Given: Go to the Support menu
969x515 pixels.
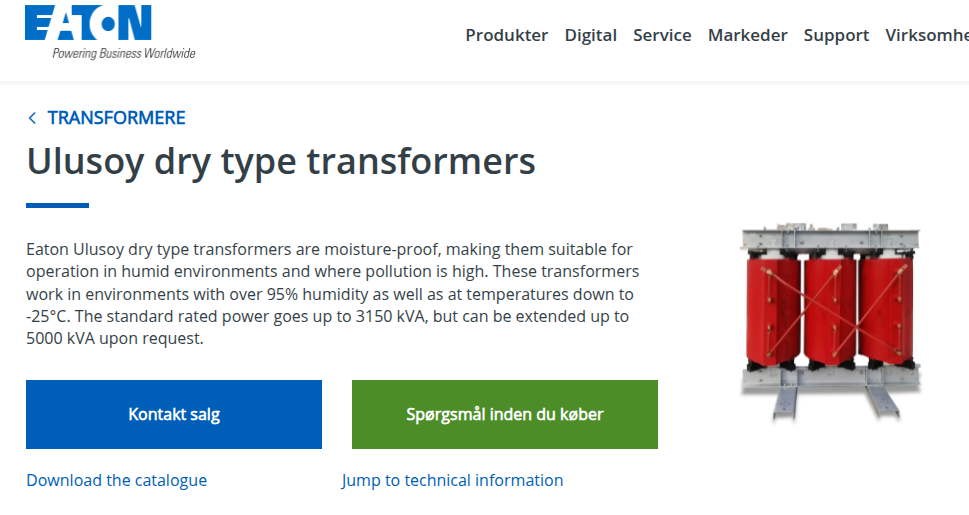Looking at the screenshot, I should [836, 35].
